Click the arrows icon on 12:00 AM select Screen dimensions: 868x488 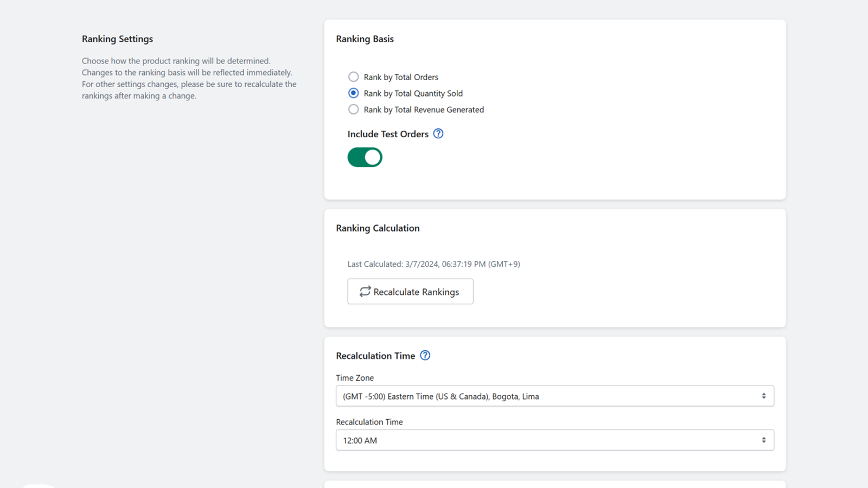[763, 440]
